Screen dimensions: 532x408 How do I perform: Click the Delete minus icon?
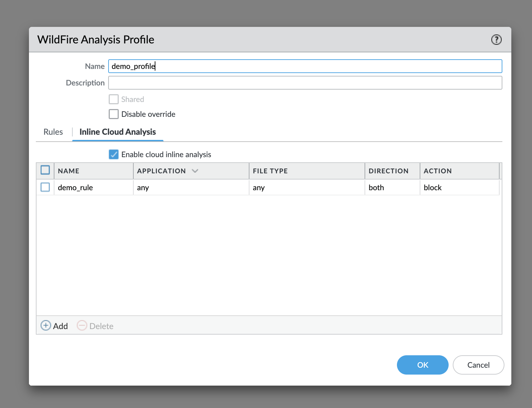click(x=82, y=326)
